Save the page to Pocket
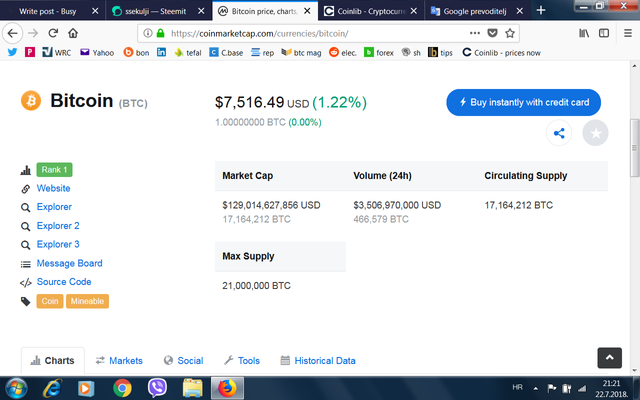The image size is (640, 400). pos(493,33)
